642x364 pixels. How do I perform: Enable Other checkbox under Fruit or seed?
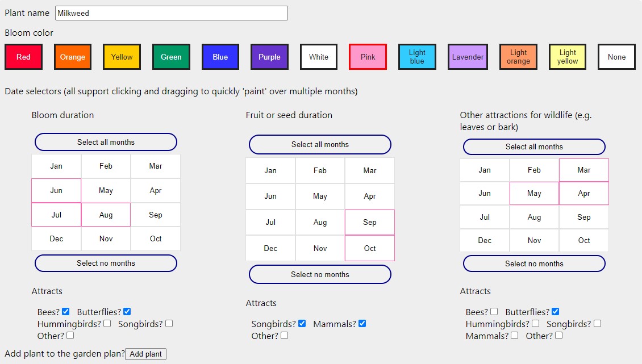(x=284, y=336)
